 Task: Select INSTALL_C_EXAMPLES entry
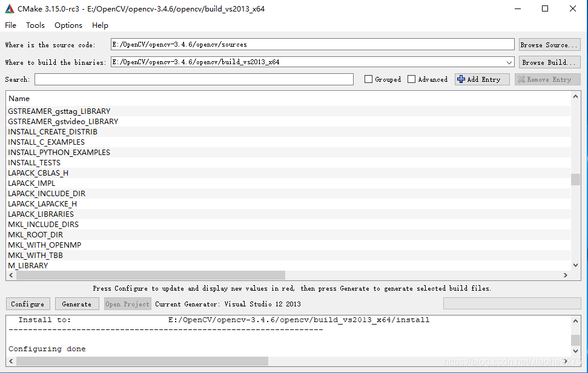coord(289,142)
